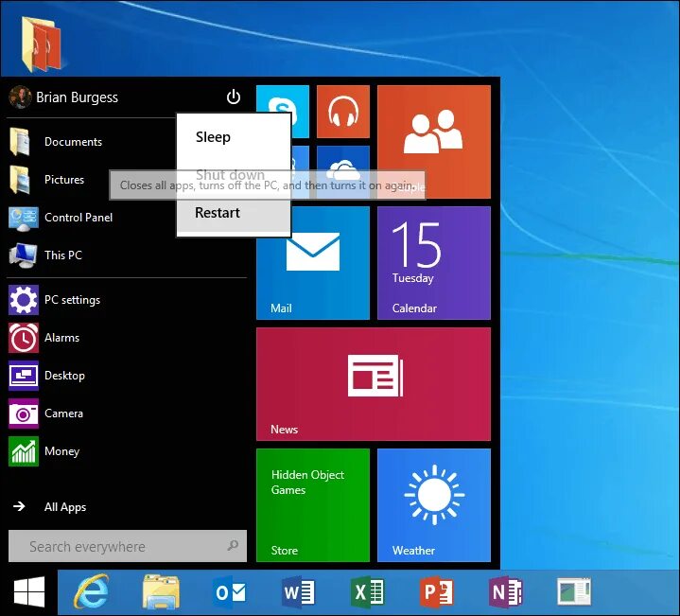
Task: Open the desktop music folder icon
Action: coord(42,44)
